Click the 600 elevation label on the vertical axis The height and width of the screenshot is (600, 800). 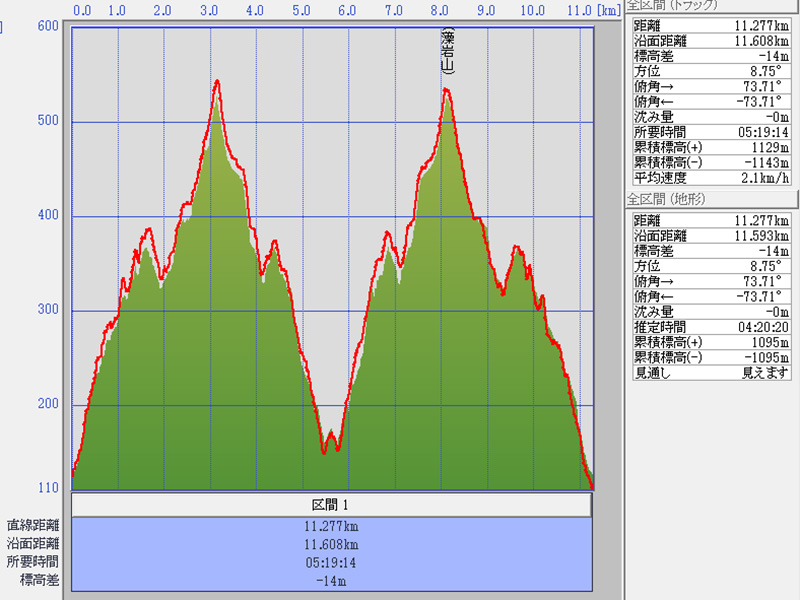48,26
